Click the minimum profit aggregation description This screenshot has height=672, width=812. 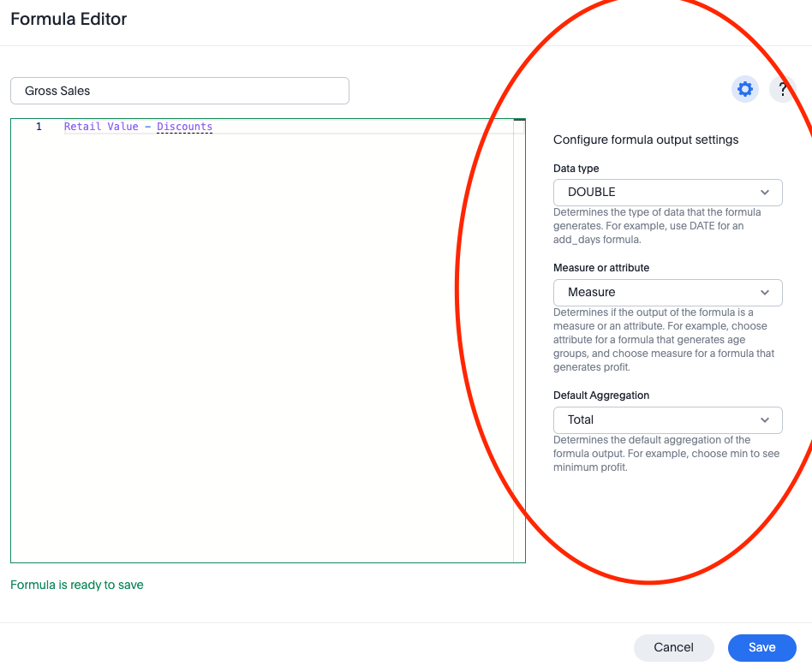point(666,454)
